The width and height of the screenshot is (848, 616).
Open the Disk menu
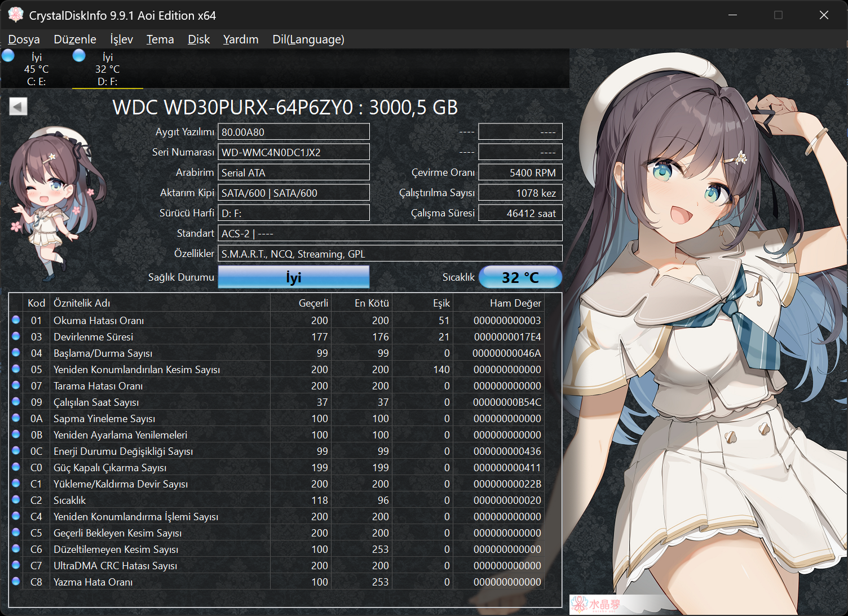(198, 39)
